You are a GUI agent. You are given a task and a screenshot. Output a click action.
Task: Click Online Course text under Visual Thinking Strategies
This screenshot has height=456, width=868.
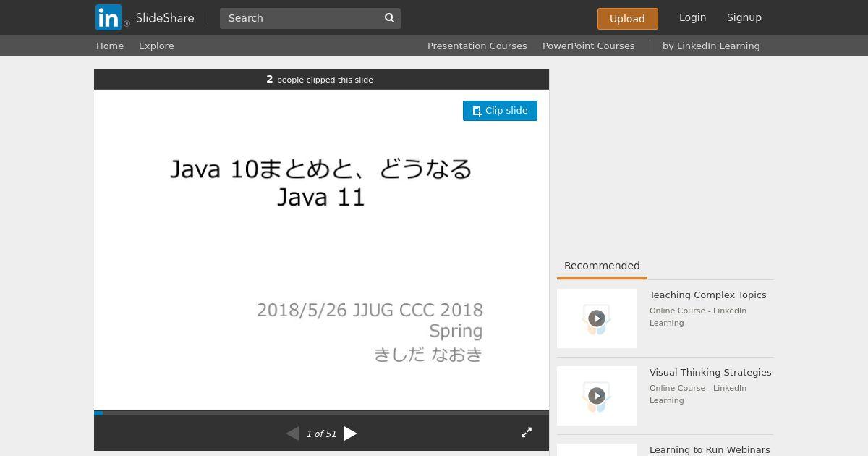point(698,394)
